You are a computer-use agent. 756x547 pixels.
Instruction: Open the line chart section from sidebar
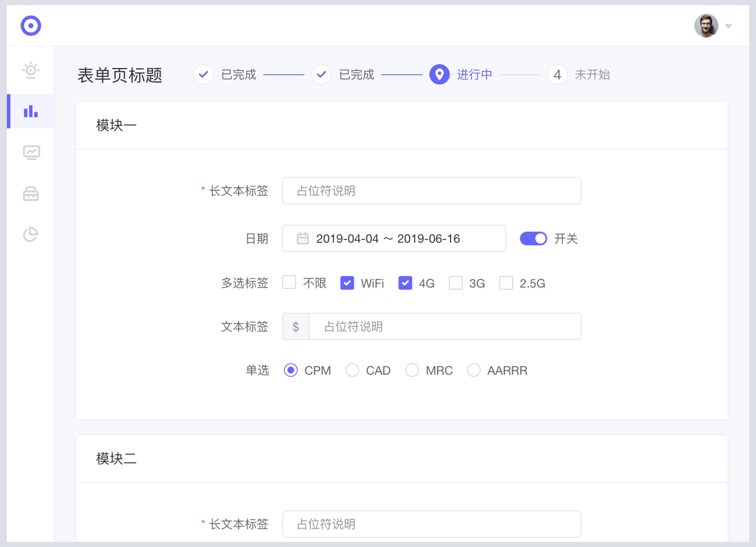click(x=30, y=152)
